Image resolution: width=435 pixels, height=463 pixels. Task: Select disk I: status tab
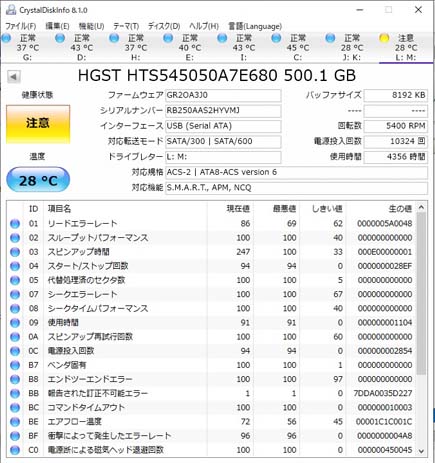pos(243,47)
